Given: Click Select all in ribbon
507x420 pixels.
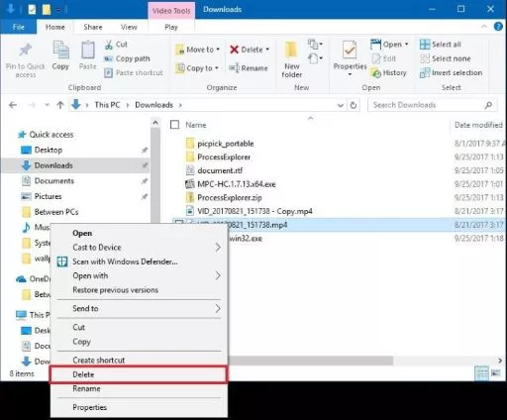Looking at the screenshot, I should tap(441, 45).
